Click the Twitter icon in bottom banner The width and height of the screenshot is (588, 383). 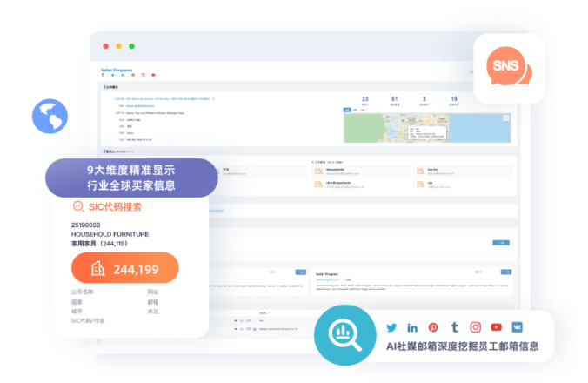click(x=391, y=327)
